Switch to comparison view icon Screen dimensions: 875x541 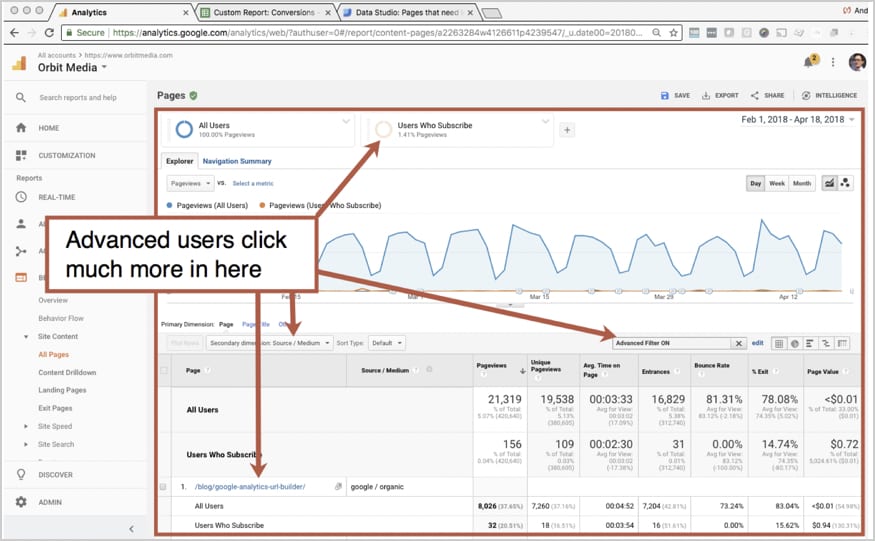pos(826,343)
